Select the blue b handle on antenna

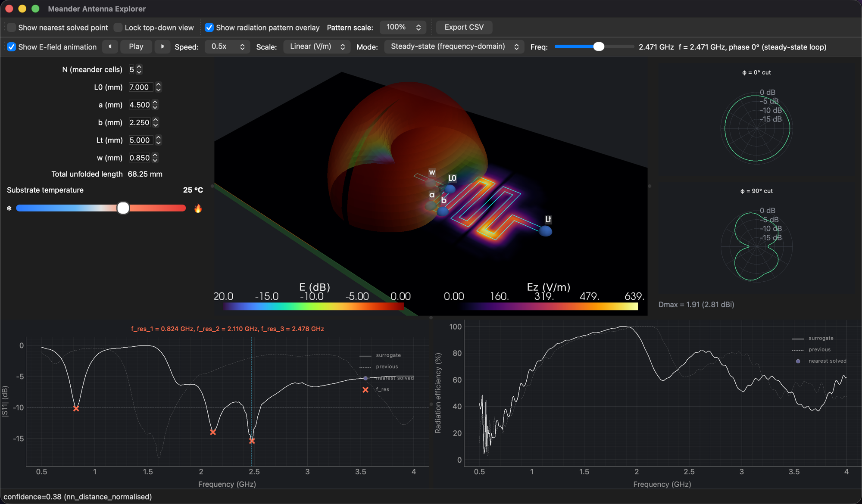pyautogui.click(x=443, y=212)
